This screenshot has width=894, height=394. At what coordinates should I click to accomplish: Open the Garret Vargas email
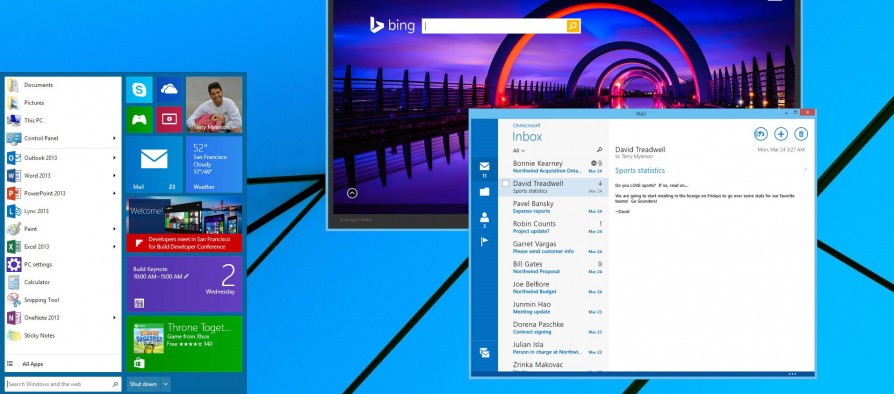point(554,247)
